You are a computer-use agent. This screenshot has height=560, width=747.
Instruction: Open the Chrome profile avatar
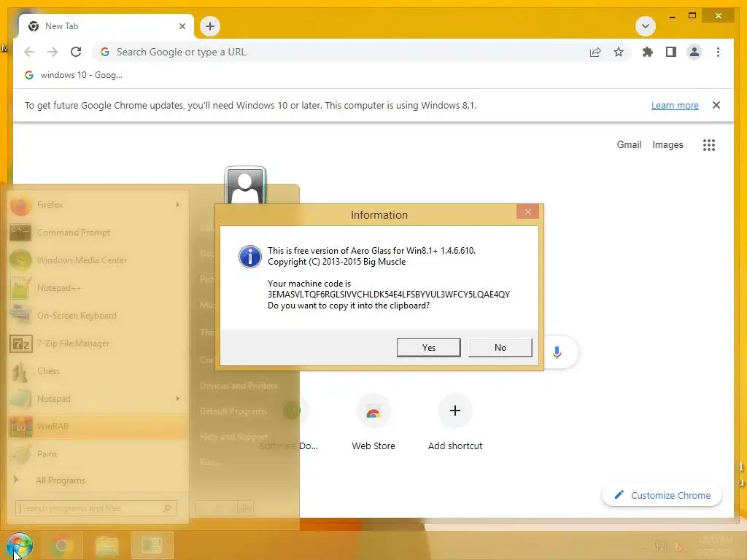coord(694,52)
